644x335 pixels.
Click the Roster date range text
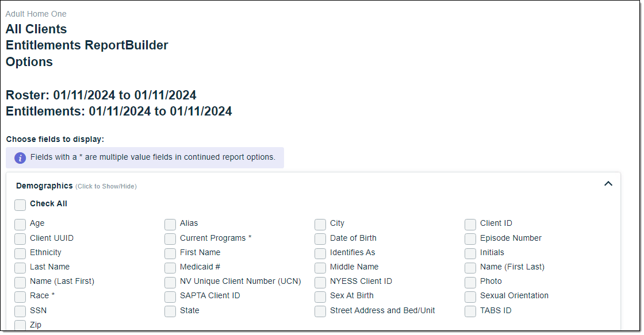[x=101, y=95]
